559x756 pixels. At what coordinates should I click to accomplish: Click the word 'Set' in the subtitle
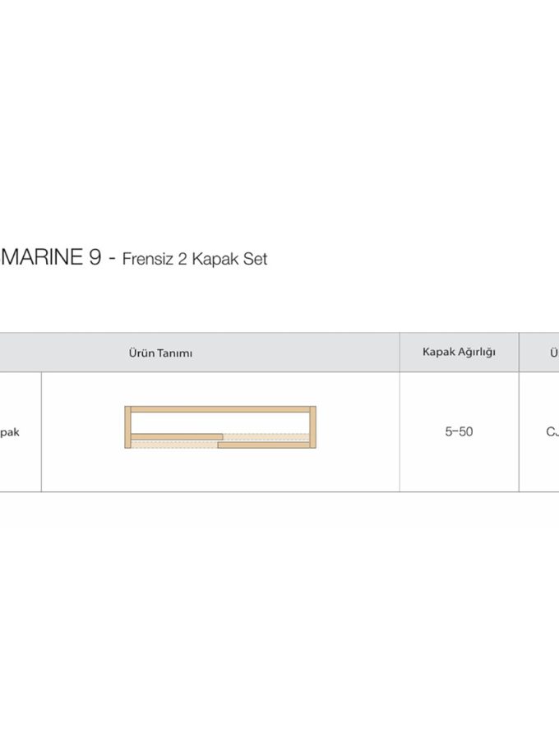[256, 260]
